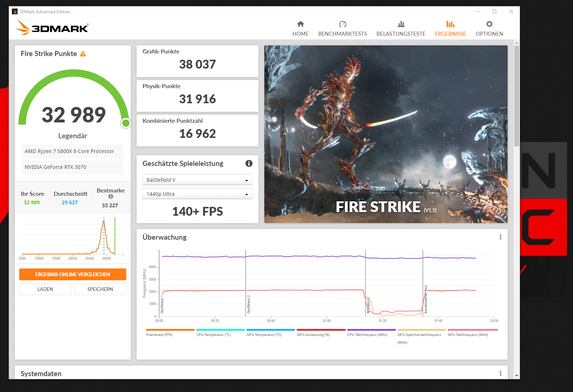Open Belastungsteste tab

point(401,29)
